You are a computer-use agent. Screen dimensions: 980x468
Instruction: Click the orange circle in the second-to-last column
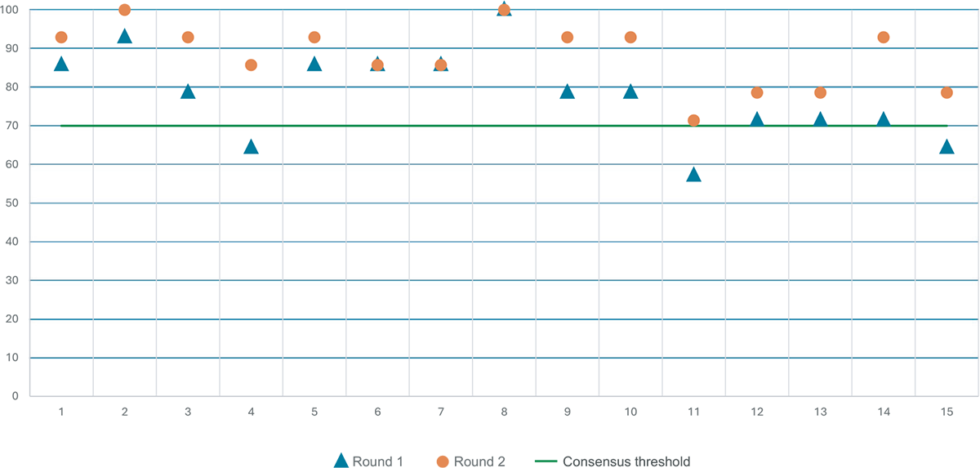coord(883,37)
